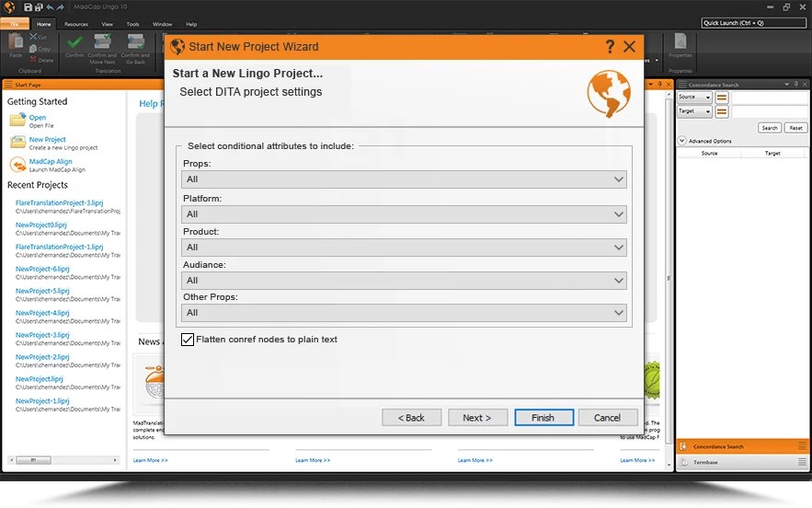Open the File menu tab

point(15,24)
